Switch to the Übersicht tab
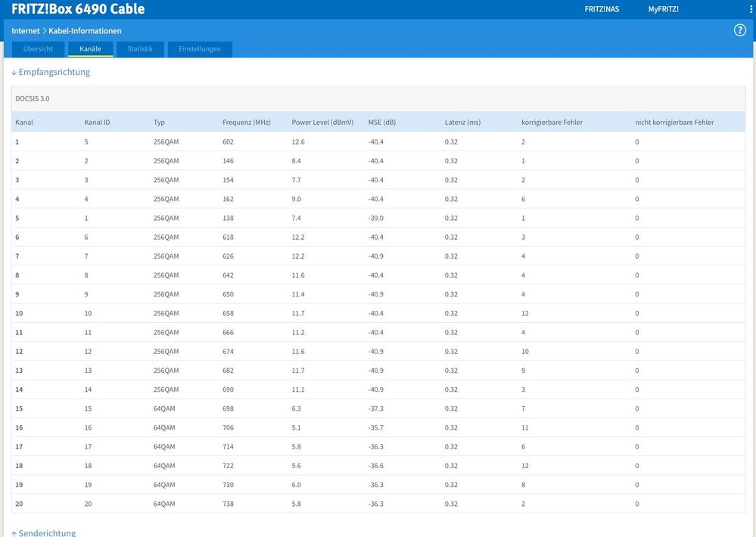Image resolution: width=756 pixels, height=537 pixels. coord(38,49)
